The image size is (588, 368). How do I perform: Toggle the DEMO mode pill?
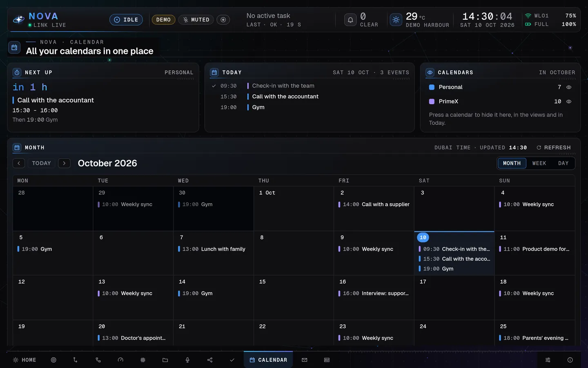click(x=163, y=20)
